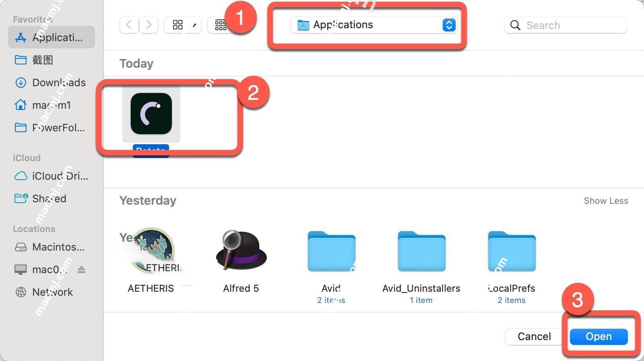The height and width of the screenshot is (361, 644).
Task: Select the Shared sidebar item
Action: pos(52,199)
